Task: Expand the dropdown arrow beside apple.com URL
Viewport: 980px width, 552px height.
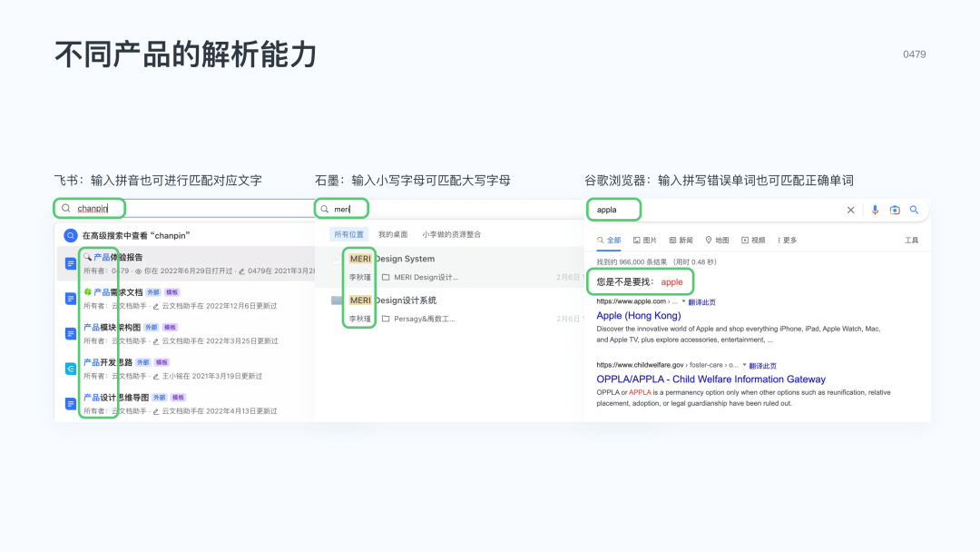Action: (x=683, y=301)
